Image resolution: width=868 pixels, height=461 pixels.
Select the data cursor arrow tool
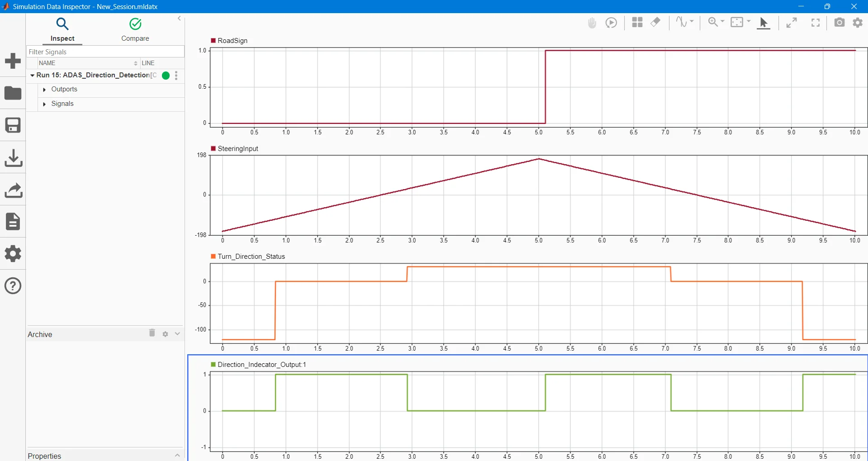[x=764, y=23]
